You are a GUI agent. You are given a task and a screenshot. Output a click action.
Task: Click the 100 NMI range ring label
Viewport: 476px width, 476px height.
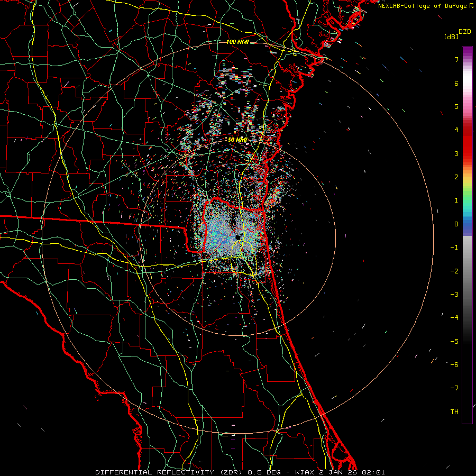237,42
